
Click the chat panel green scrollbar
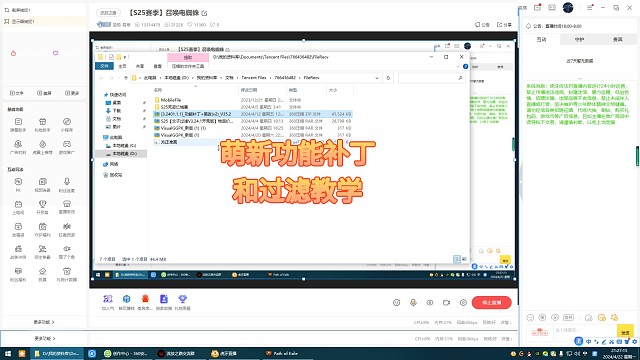pyautogui.click(x=637, y=156)
